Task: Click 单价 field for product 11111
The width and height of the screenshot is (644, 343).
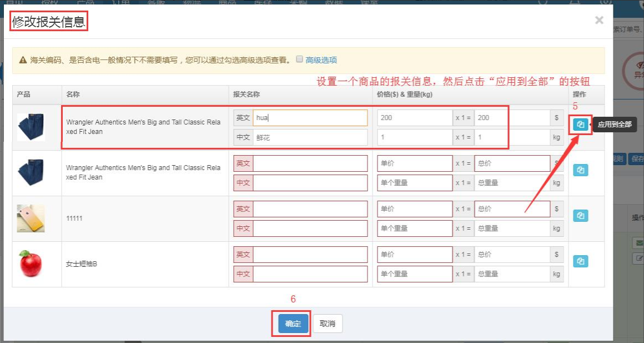Action: pos(414,209)
